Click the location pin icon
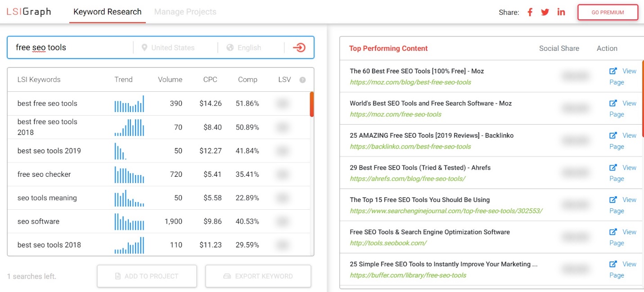Image resolution: width=644 pixels, height=292 pixels. pyautogui.click(x=144, y=48)
